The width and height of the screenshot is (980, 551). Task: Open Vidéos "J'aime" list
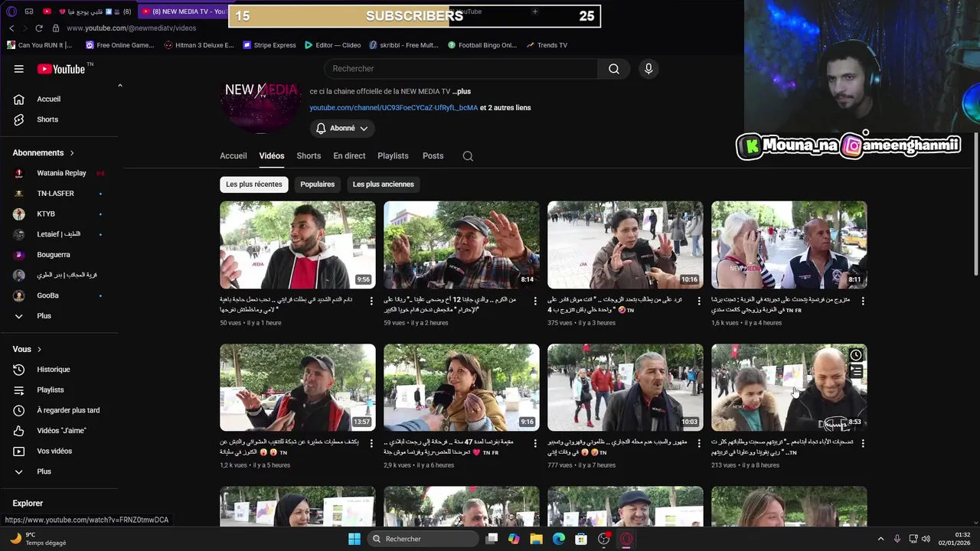61,431
